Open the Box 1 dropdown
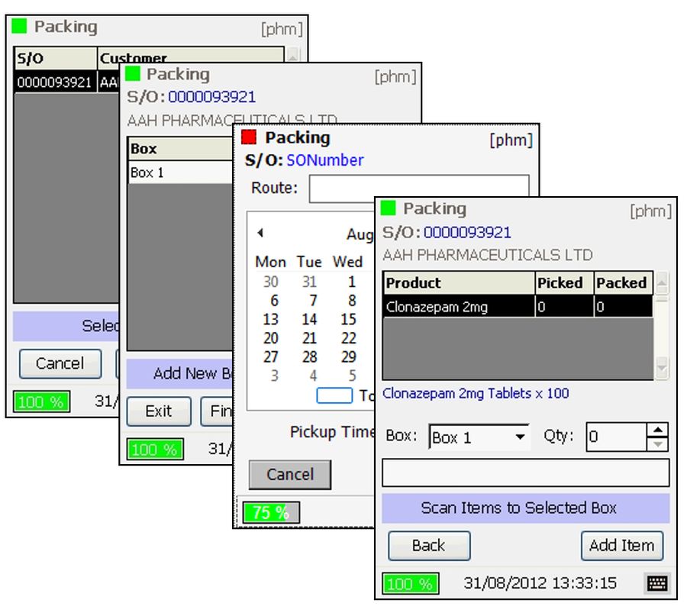The height and width of the screenshot is (616, 687). point(521,437)
